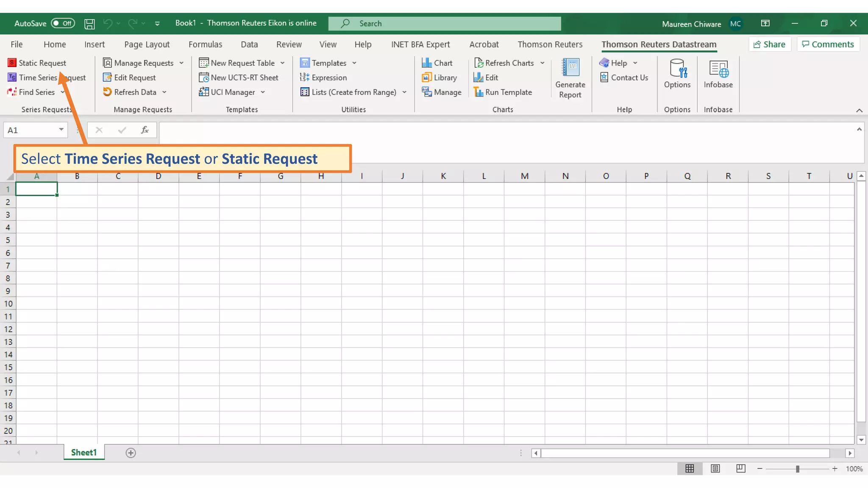Expand the Refresh Charts dropdown arrow
868x488 pixels.
[542, 63]
